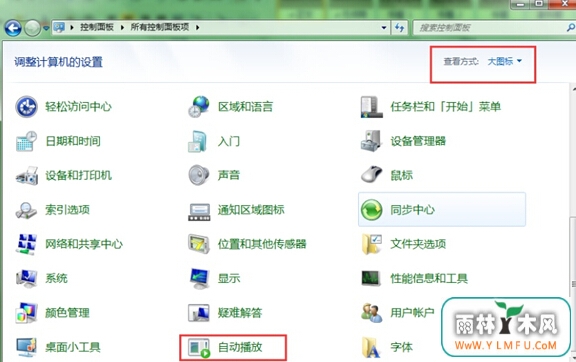Open the 性能信息和工具 icon
This screenshot has width=576, height=362.
tap(371, 278)
